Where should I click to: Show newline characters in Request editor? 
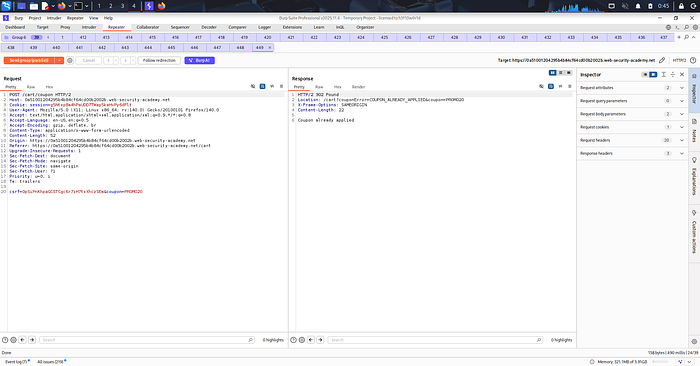tap(272, 87)
